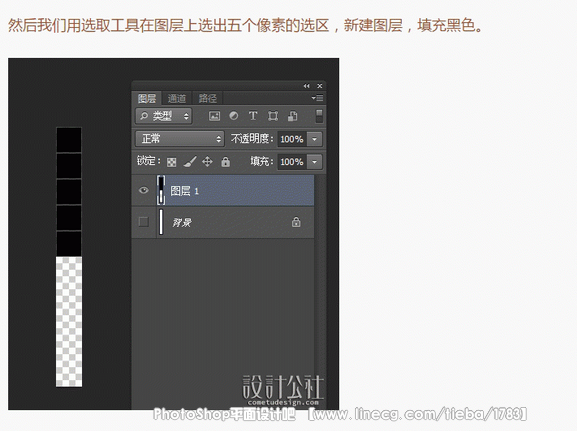The height and width of the screenshot is (431, 577).
Task: Select the adjustment layer filter icon
Action: tap(234, 116)
